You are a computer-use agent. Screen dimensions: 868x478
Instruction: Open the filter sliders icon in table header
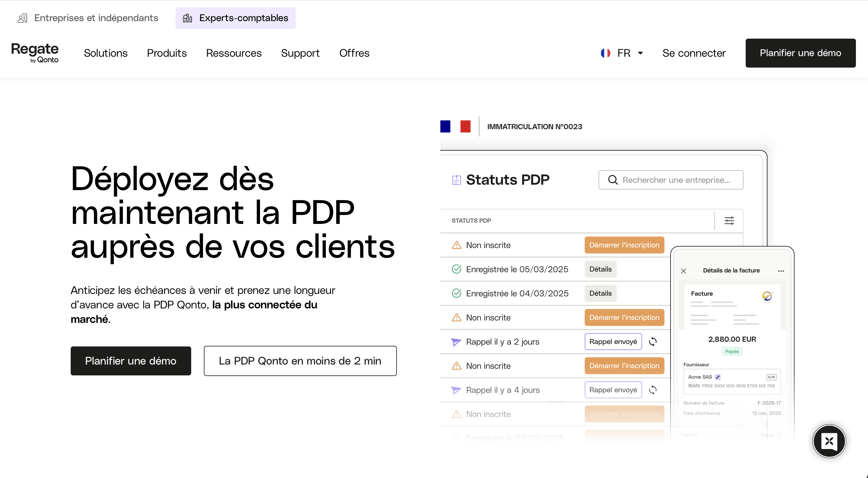point(729,221)
